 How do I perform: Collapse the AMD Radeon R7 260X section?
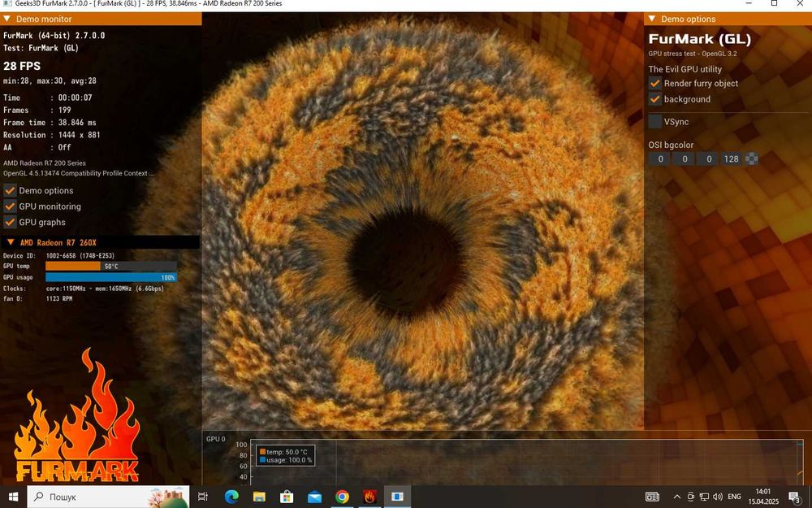(x=11, y=242)
